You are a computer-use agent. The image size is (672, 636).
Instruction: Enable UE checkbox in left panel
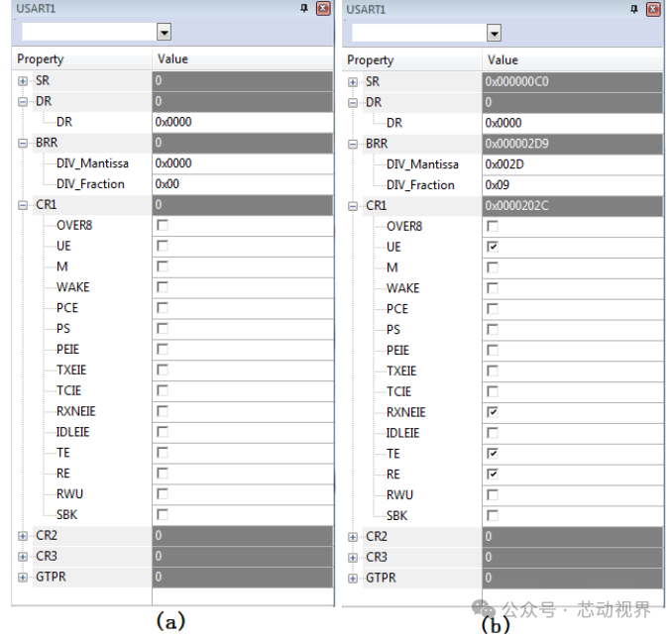pyautogui.click(x=163, y=246)
